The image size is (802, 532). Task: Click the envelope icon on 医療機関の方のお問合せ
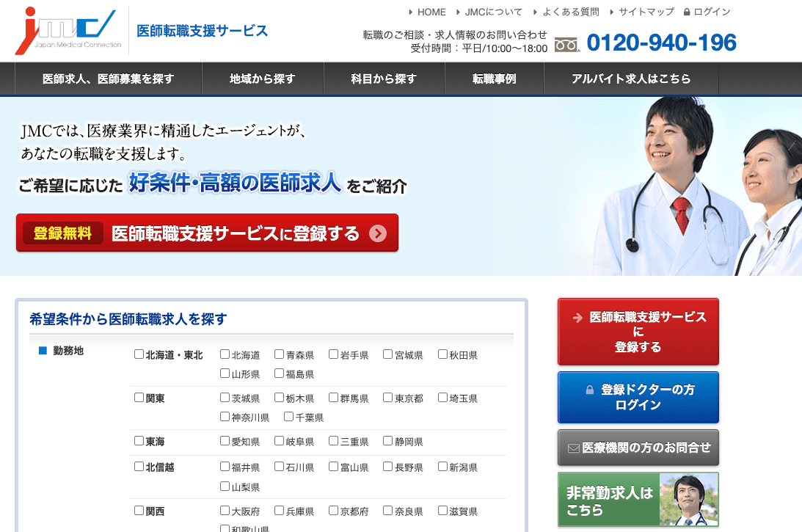point(574,448)
